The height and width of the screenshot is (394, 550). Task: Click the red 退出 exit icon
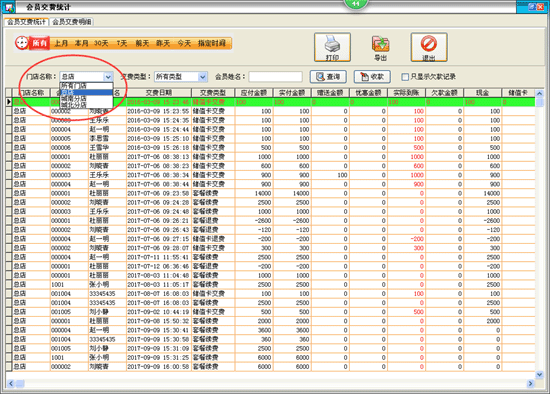pos(429,47)
